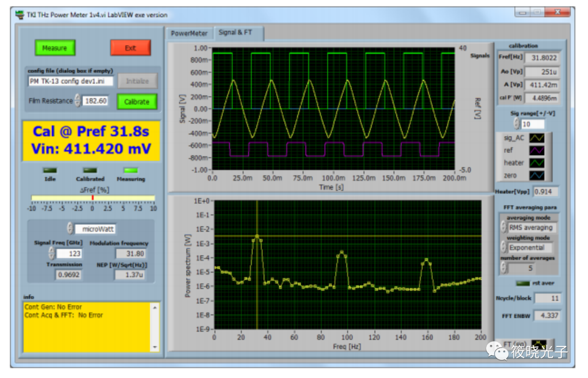588x378 pixels.
Task: Switch to the PowerMeter tab
Action: (x=189, y=33)
